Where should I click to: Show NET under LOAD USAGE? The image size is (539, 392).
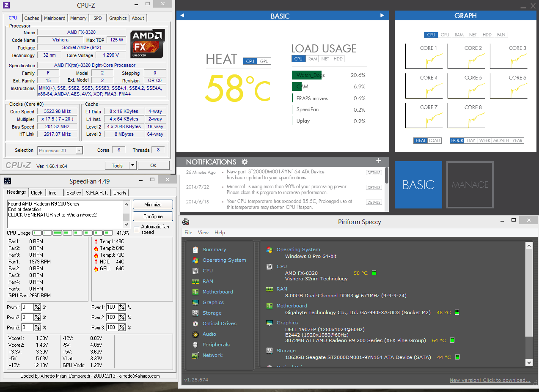[x=325, y=59]
